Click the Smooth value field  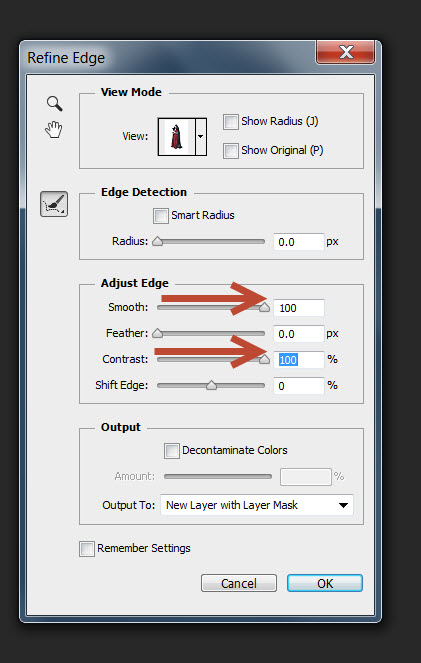[x=299, y=308]
